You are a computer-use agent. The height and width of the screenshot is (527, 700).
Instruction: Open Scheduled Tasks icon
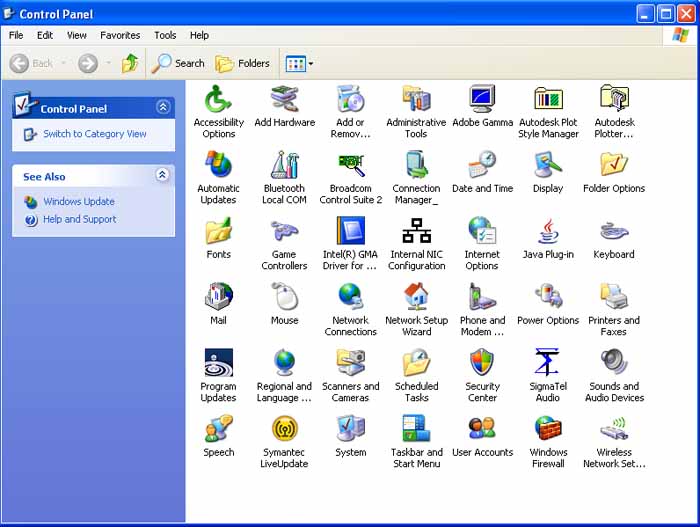click(417, 362)
